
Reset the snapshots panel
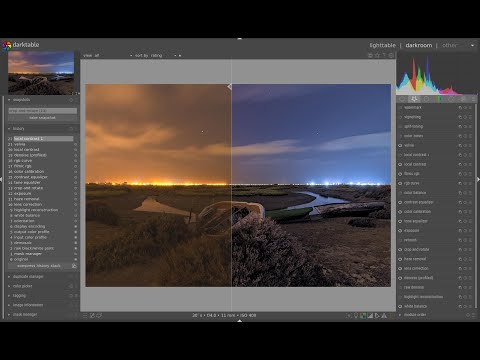pos(71,100)
